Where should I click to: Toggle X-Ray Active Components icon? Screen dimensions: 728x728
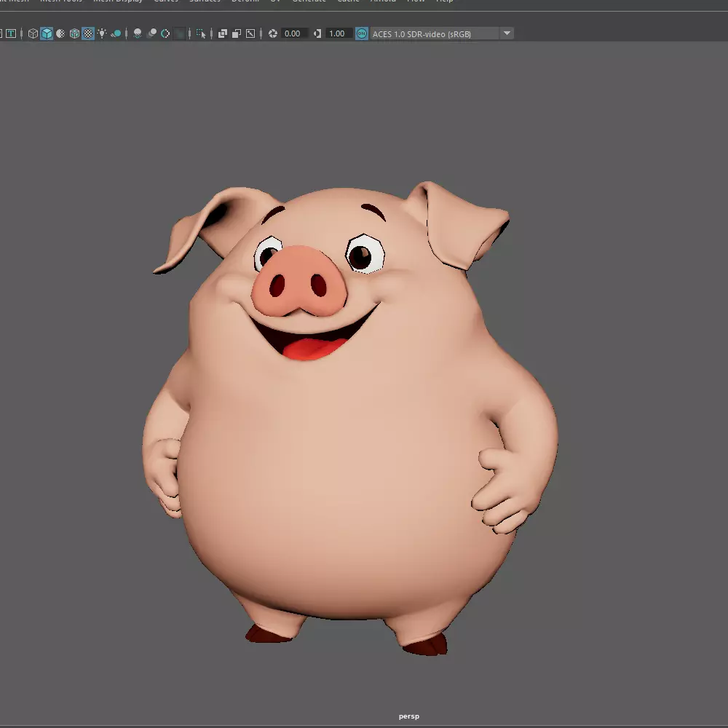(237, 33)
